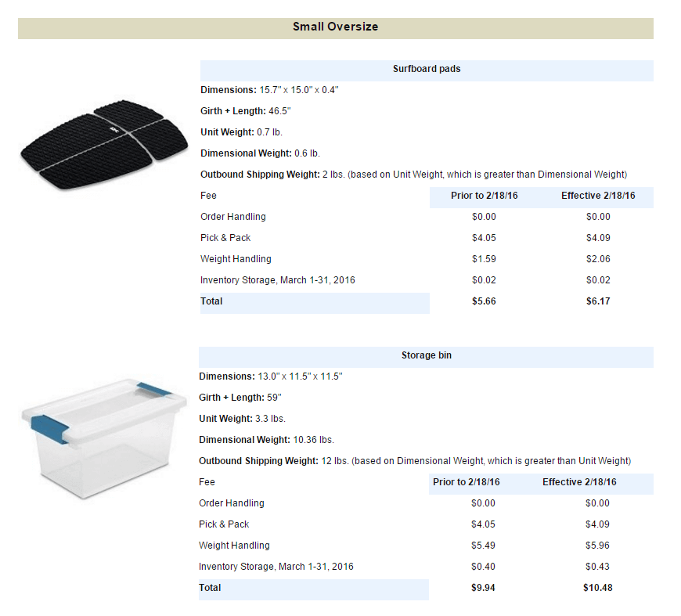
Task: Click the $5.96 Weight Handling fee
Action: [x=597, y=546]
